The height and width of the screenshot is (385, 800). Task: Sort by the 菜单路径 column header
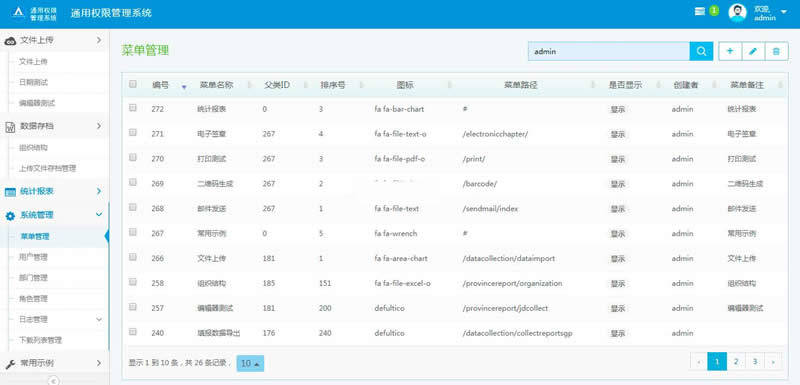pyautogui.click(x=521, y=85)
